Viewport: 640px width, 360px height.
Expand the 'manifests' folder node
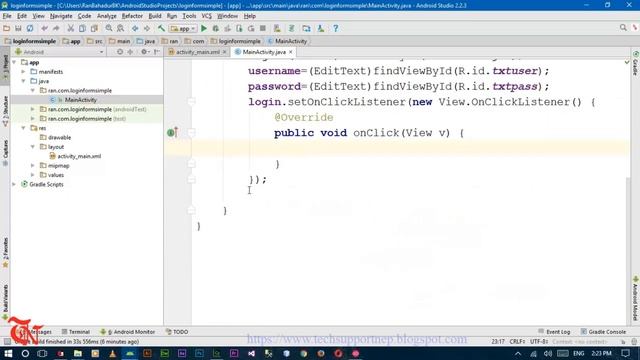point(24,71)
